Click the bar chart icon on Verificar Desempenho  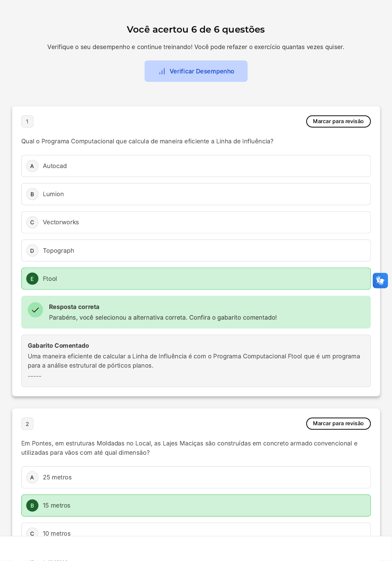pos(162,71)
